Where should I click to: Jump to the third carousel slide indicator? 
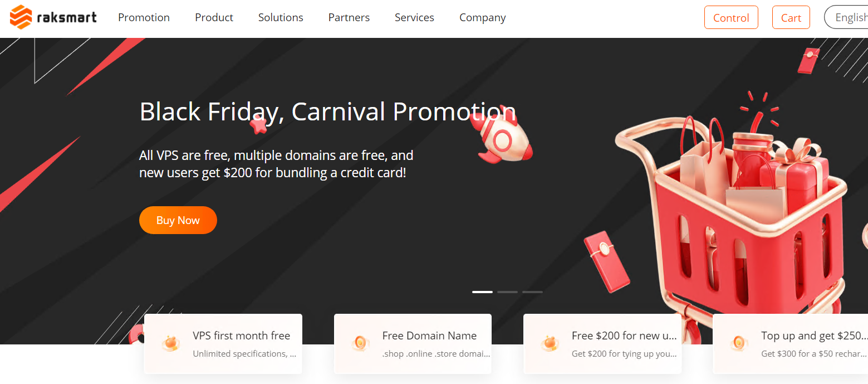point(532,292)
